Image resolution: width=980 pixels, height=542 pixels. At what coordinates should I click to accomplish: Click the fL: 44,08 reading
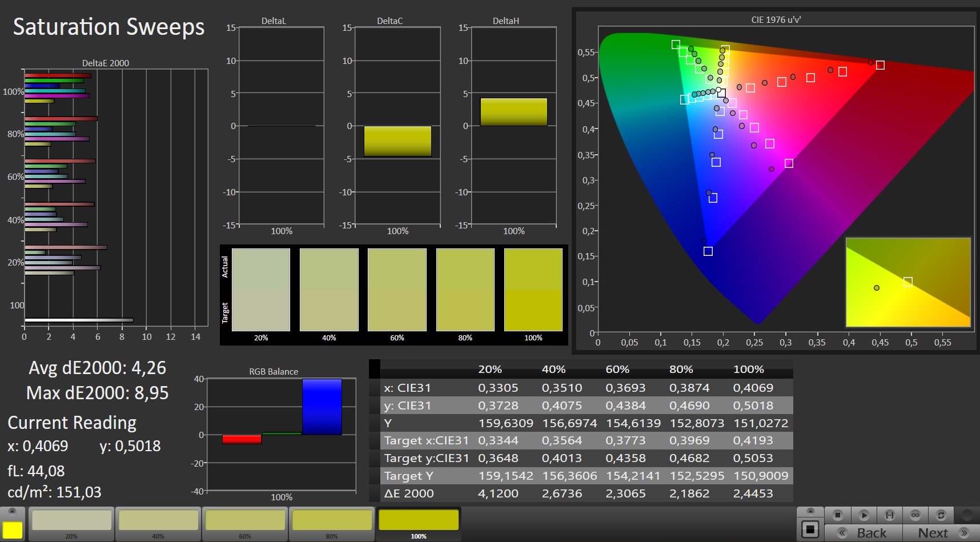(36, 471)
